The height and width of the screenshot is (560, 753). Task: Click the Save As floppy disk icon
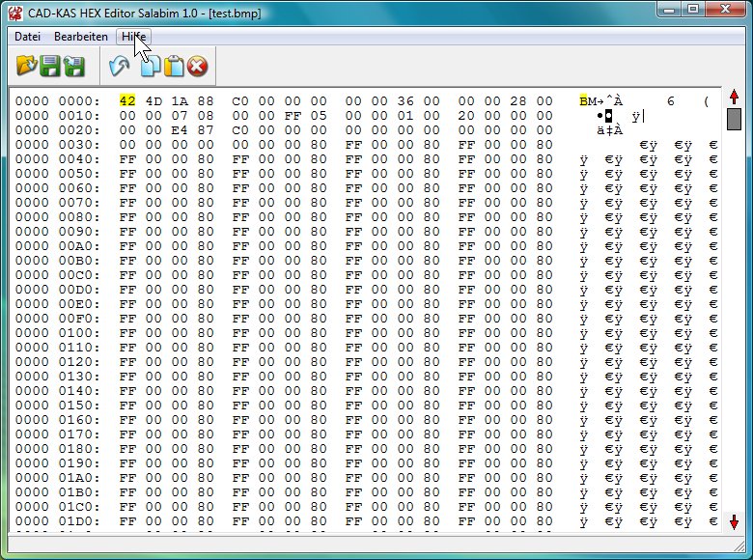[74, 67]
